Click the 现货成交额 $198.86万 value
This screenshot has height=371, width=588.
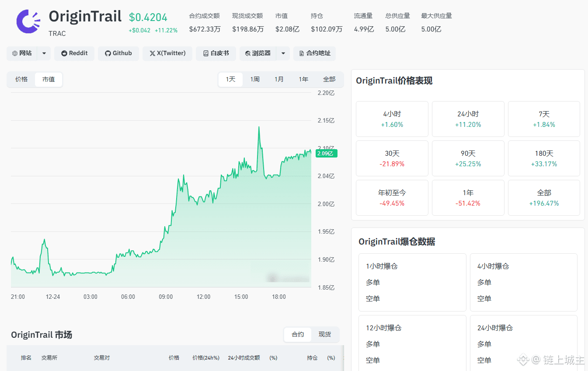[248, 29]
